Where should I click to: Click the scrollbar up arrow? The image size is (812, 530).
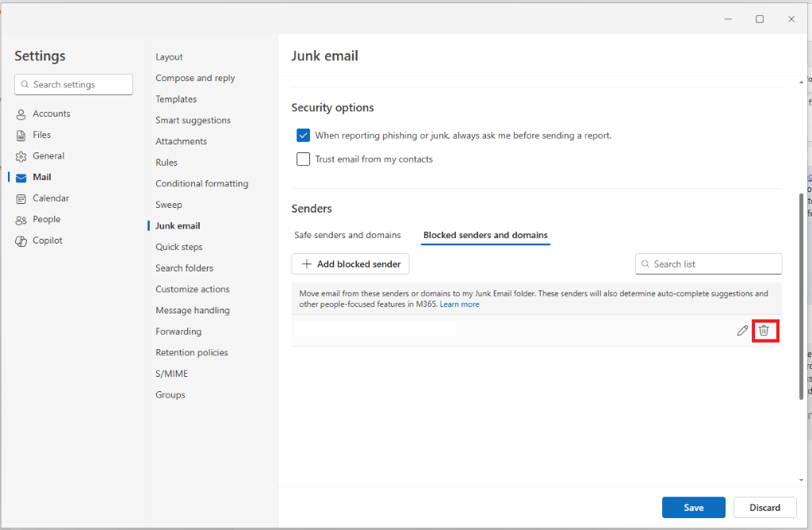[801, 82]
